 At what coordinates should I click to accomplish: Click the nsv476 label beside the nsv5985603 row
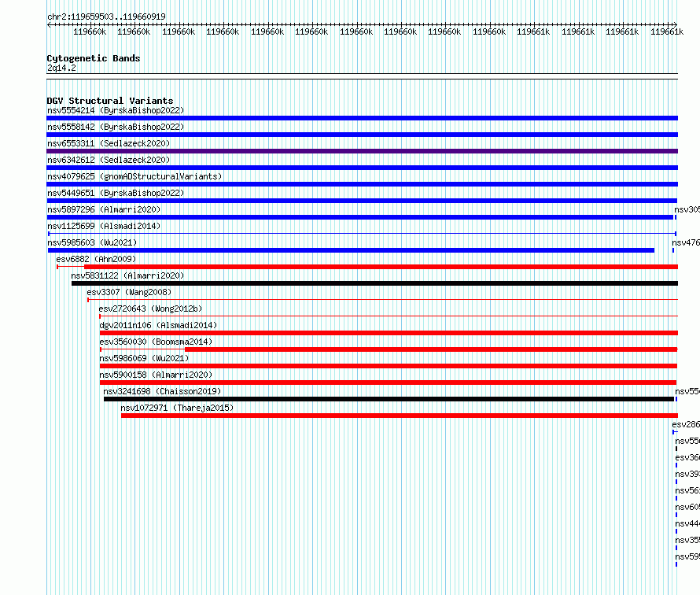[686, 242]
